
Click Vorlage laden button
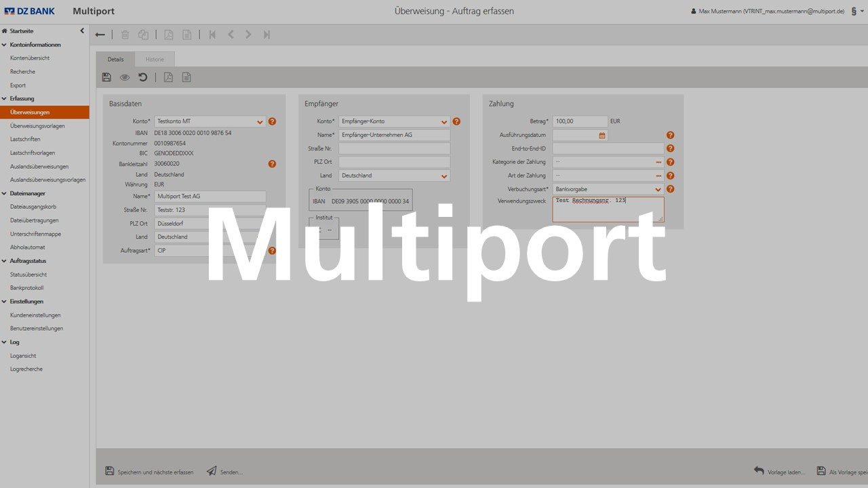point(780,471)
